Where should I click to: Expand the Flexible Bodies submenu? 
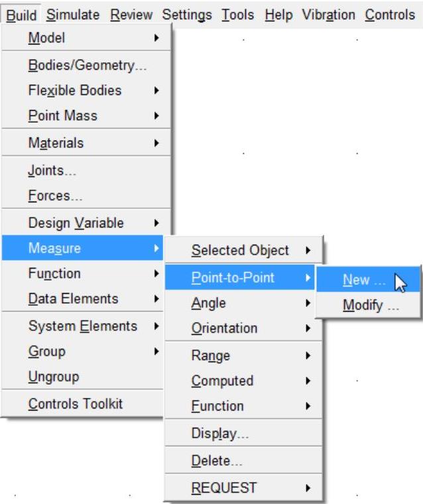(x=75, y=90)
